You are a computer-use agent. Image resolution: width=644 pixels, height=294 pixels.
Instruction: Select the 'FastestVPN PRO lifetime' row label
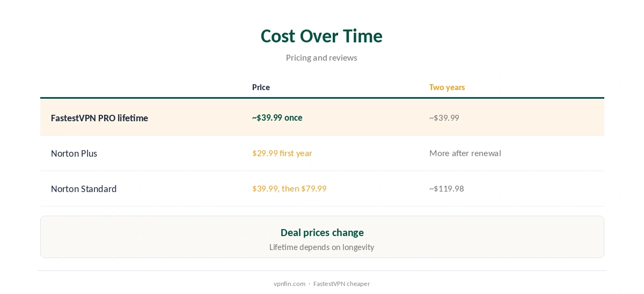[x=99, y=118]
